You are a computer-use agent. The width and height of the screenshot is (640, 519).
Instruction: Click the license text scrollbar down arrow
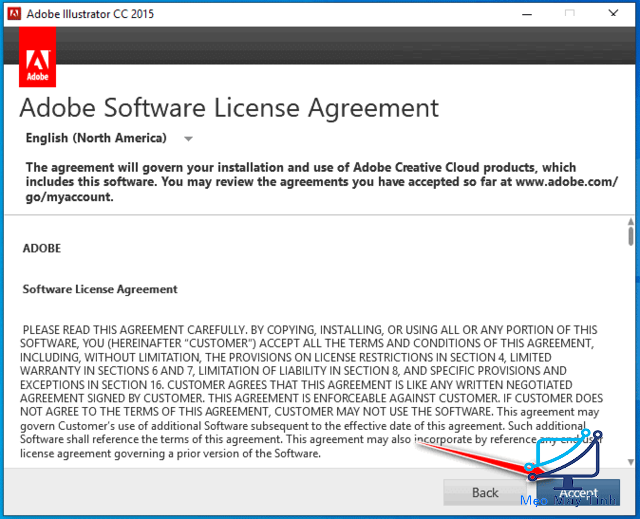[631, 462]
